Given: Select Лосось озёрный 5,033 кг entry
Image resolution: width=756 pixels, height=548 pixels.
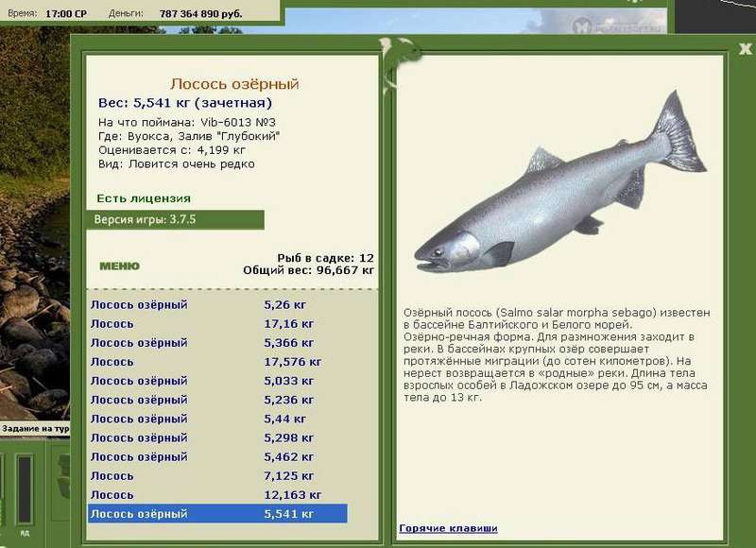Looking at the screenshot, I should pos(217,381).
